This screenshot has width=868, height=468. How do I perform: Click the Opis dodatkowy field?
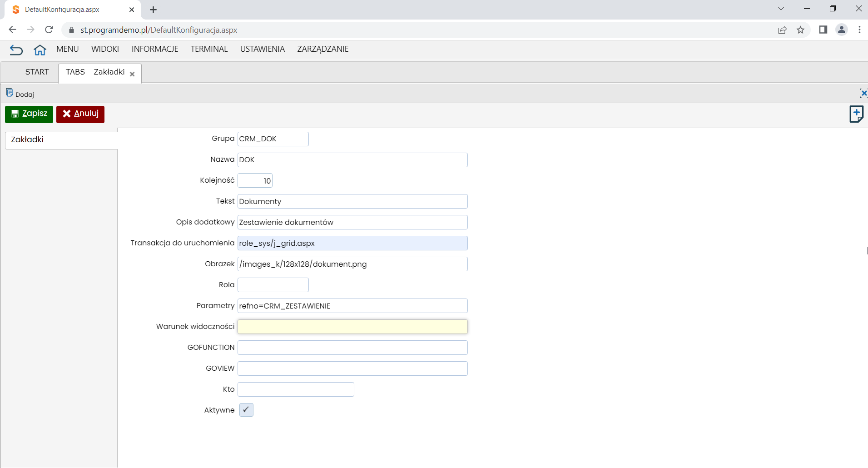point(352,222)
